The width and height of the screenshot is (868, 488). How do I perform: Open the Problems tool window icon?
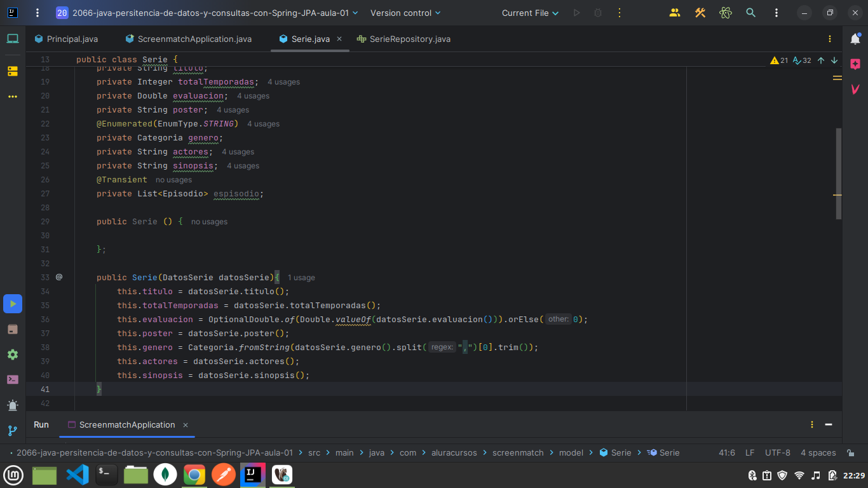(x=13, y=405)
